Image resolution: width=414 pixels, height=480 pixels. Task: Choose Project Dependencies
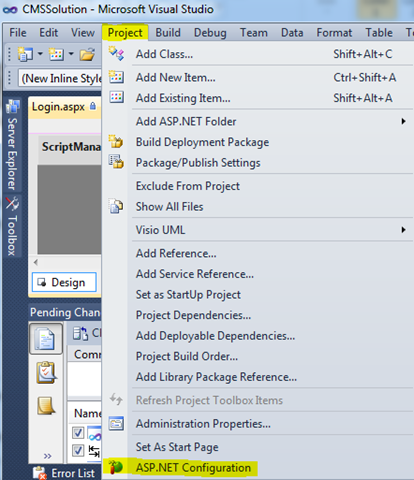click(257, 315)
